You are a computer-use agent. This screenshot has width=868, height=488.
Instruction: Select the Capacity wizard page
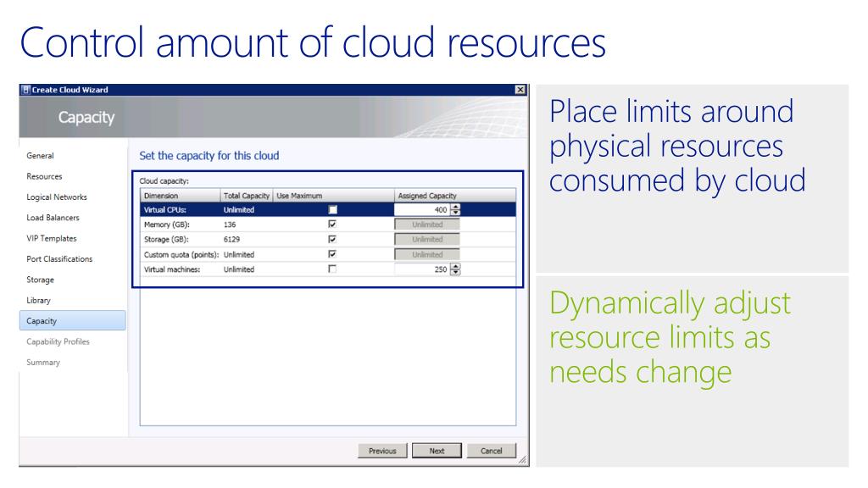(73, 321)
